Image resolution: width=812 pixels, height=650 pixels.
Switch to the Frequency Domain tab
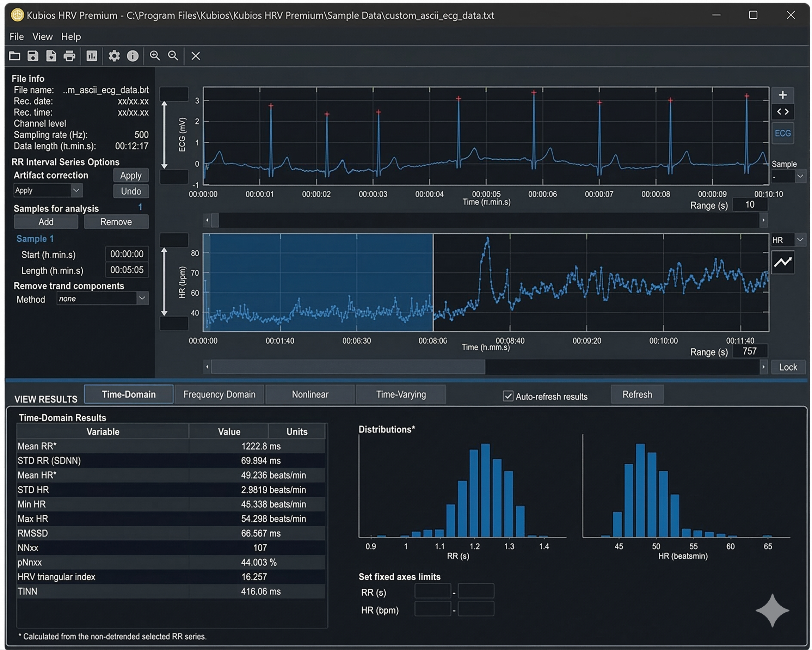tap(219, 394)
